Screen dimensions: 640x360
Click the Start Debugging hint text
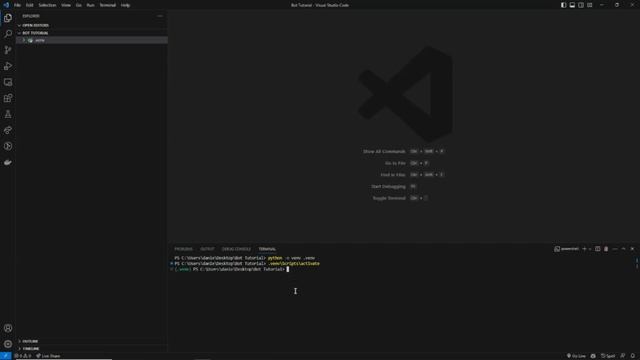[388, 187]
